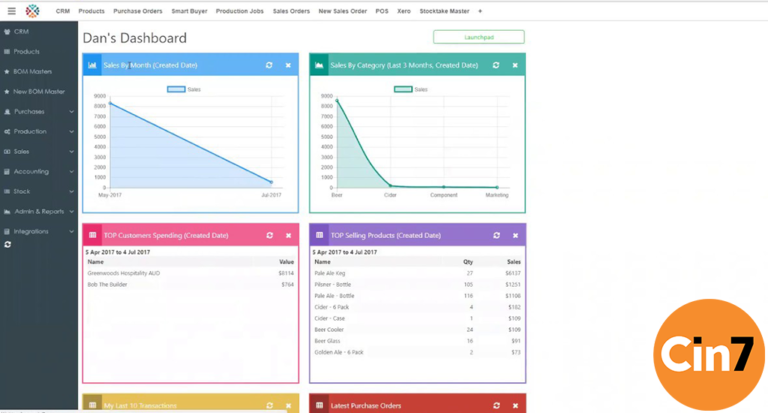Select Pale Ale King product row
The height and width of the screenshot is (413, 768).
coord(331,272)
